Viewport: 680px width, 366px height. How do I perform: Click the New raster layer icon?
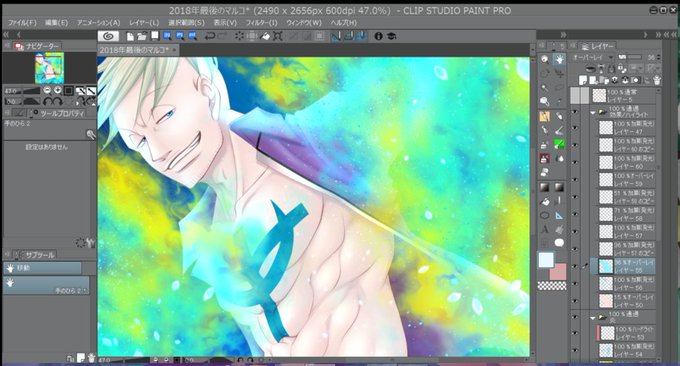click(x=584, y=80)
